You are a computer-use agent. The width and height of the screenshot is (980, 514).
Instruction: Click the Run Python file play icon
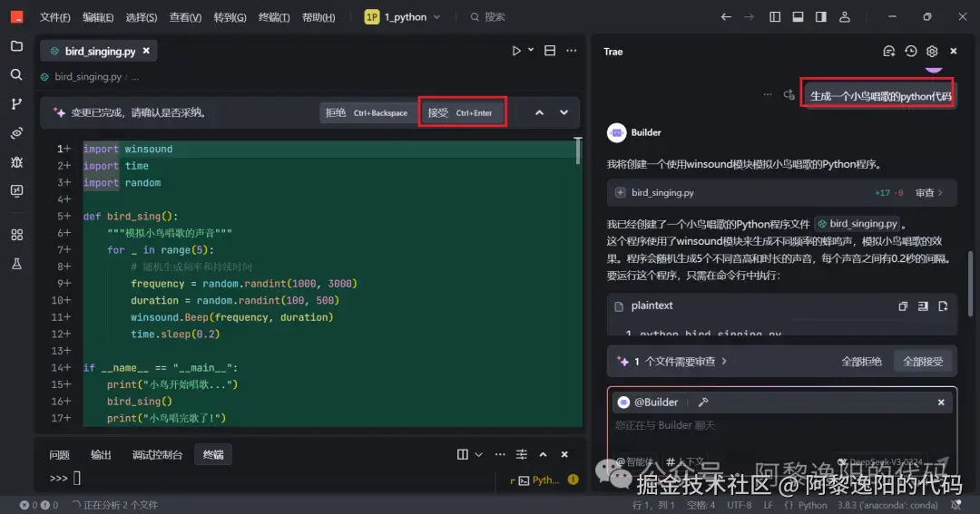516,51
